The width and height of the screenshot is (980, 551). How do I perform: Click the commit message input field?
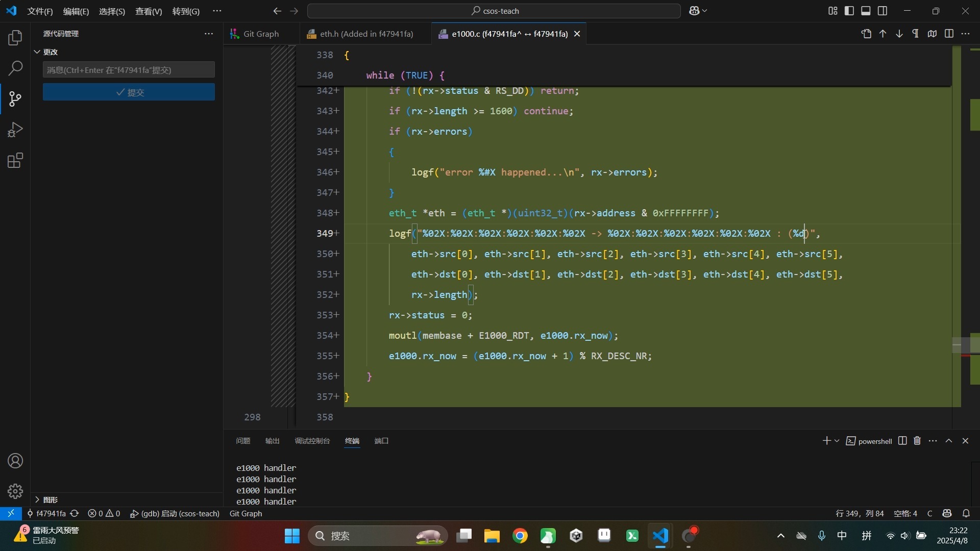click(x=129, y=70)
